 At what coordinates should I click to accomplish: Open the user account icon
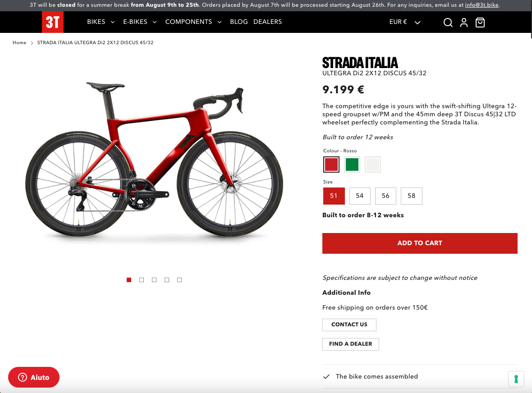click(464, 23)
